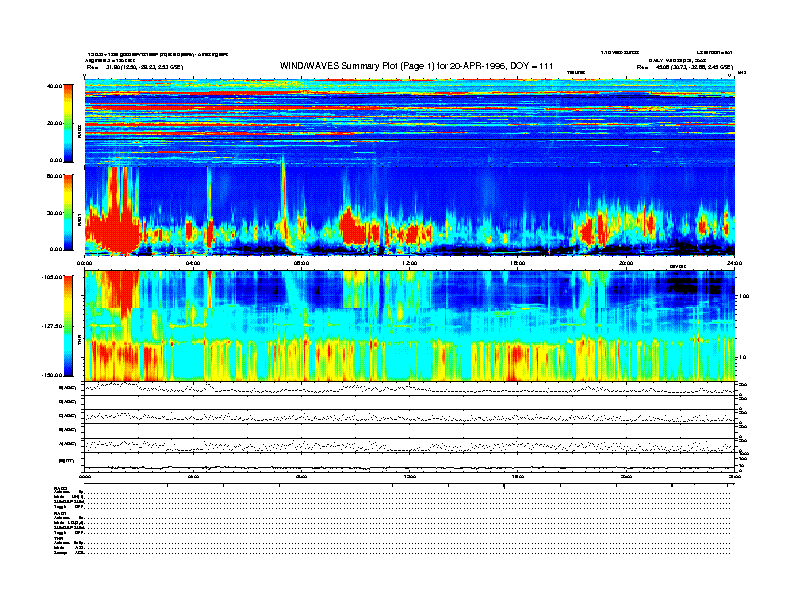Click the 00:00 time label under RAD1 spectrogram
Image resolution: width=792 pixels, height=612 pixels.
pos(84,263)
